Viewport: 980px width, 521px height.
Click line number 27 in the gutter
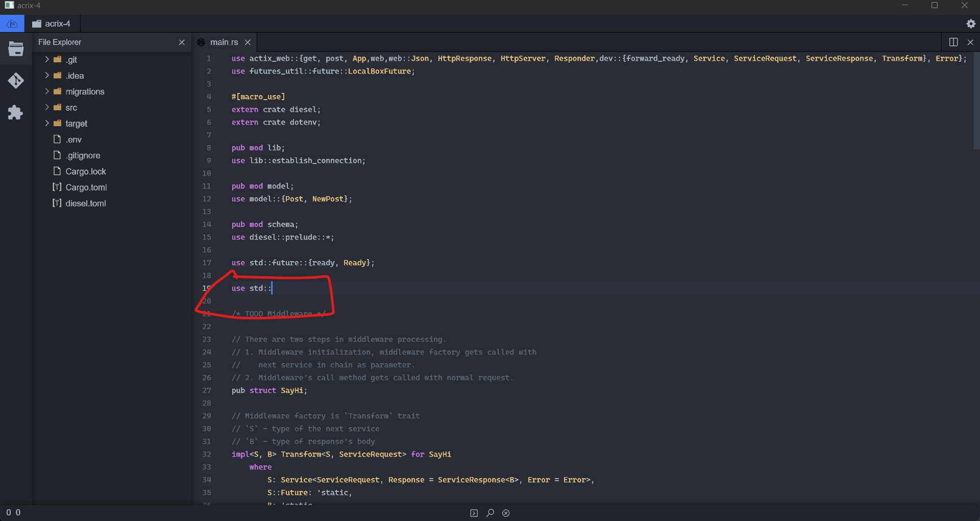pos(207,390)
